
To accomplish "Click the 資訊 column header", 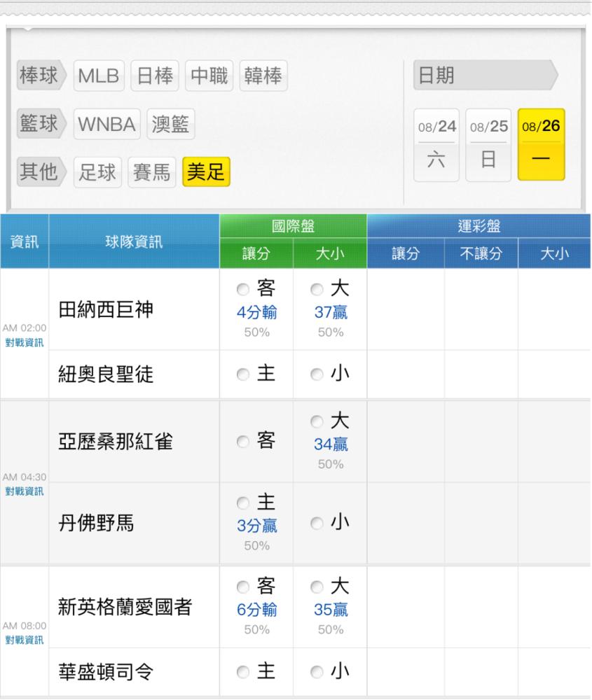I will [x=25, y=241].
